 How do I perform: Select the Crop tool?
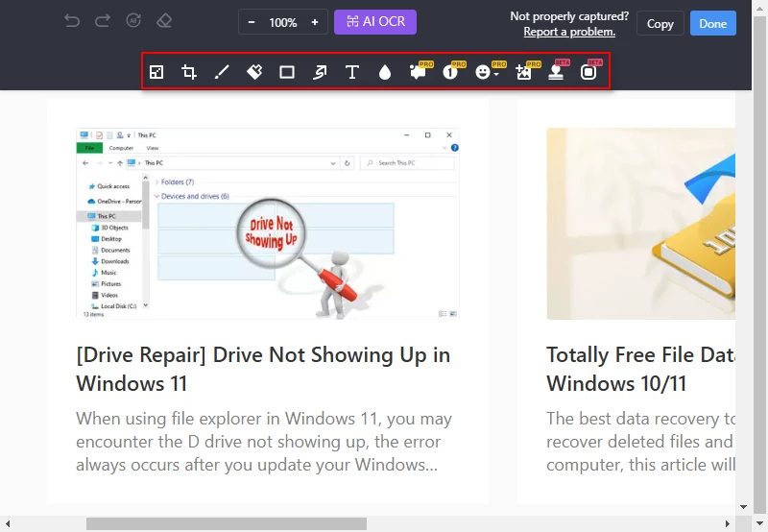tap(189, 72)
